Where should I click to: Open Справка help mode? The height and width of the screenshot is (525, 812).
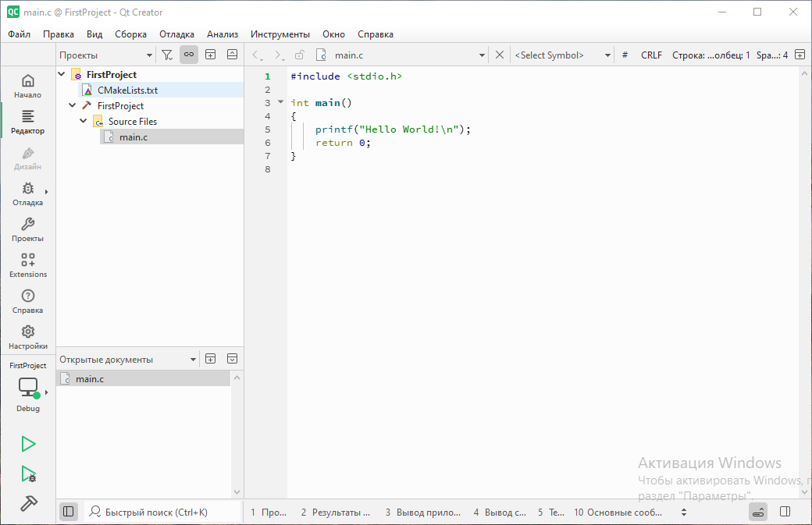(28, 302)
